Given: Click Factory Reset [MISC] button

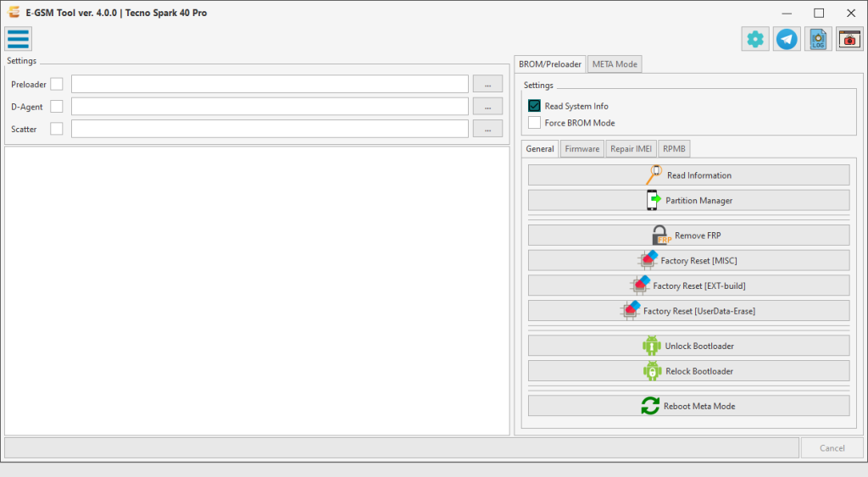Looking at the screenshot, I should click(688, 261).
